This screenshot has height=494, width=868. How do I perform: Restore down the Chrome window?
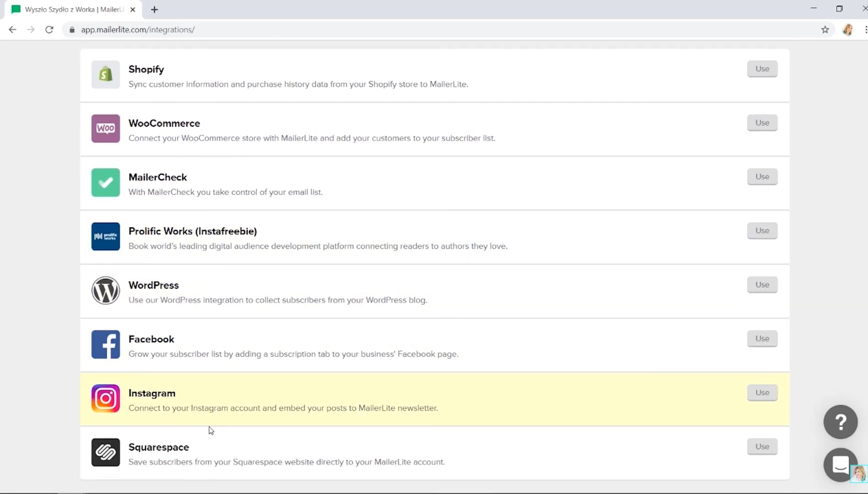(x=839, y=8)
